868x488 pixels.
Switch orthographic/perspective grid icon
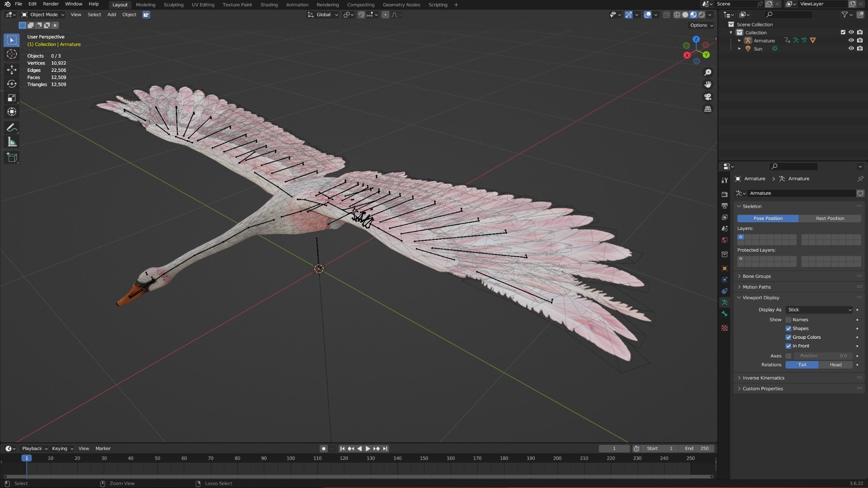pyautogui.click(x=708, y=109)
